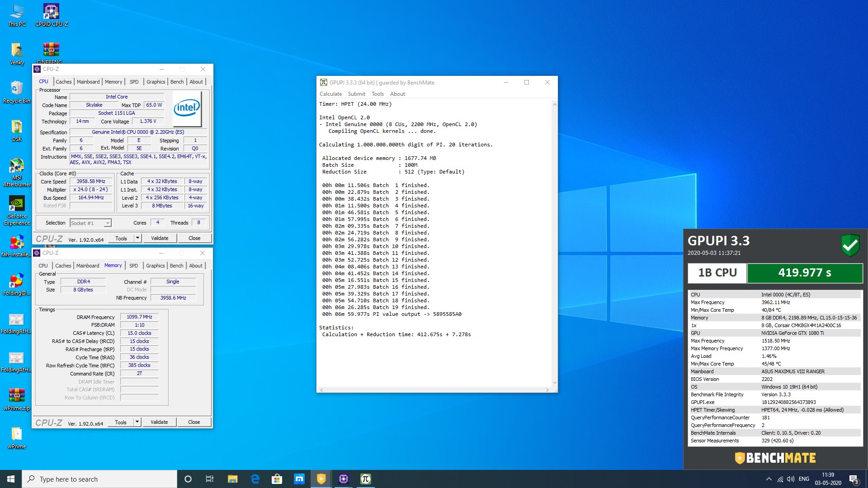Open volume control tray icon

791,479
